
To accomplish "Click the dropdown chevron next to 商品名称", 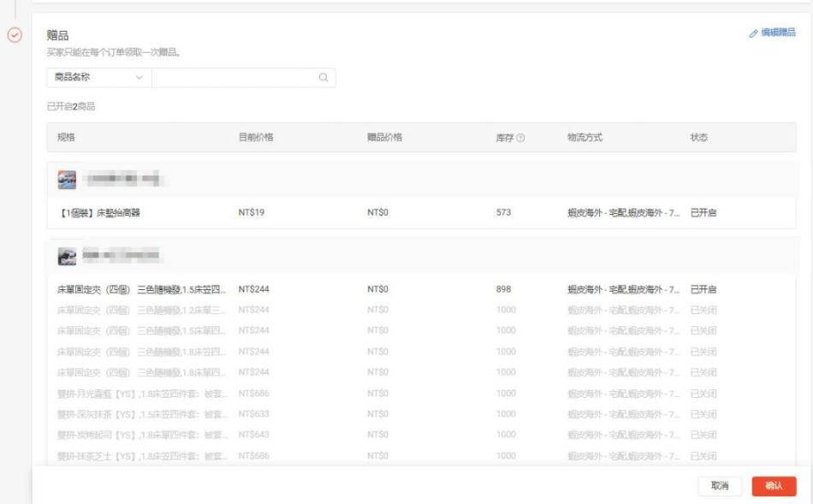I will click(139, 78).
